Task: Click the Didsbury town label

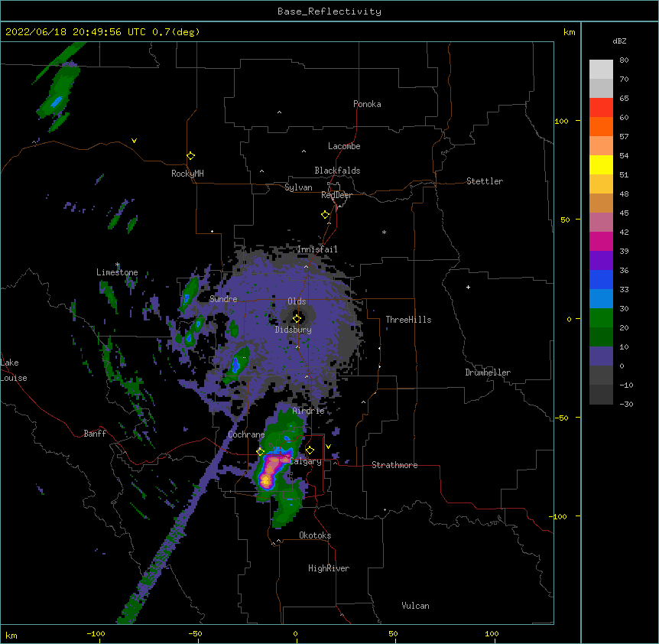Action: (x=294, y=330)
